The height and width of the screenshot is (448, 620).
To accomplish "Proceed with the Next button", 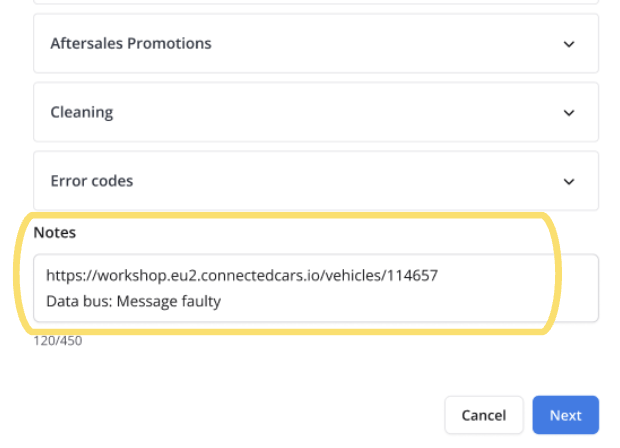I will click(565, 416).
